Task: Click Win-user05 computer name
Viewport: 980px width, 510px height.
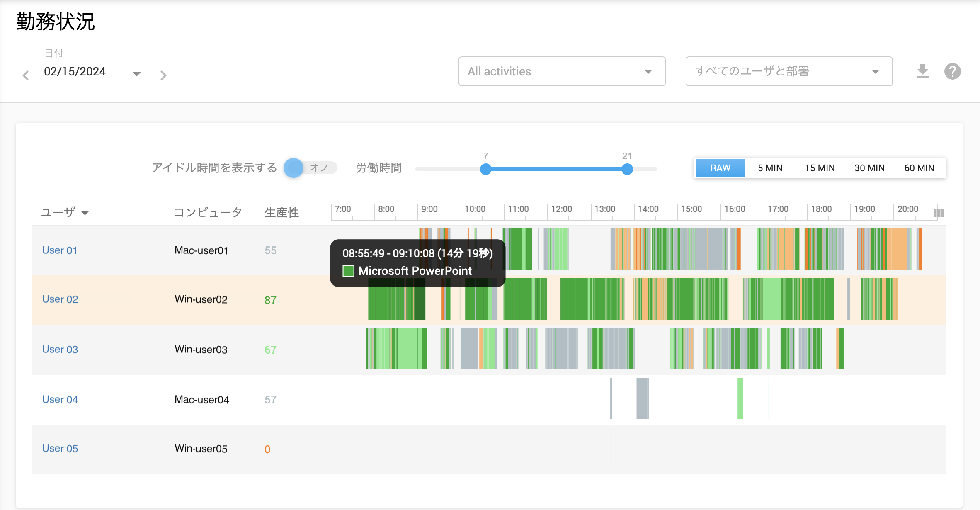Action: (x=201, y=449)
